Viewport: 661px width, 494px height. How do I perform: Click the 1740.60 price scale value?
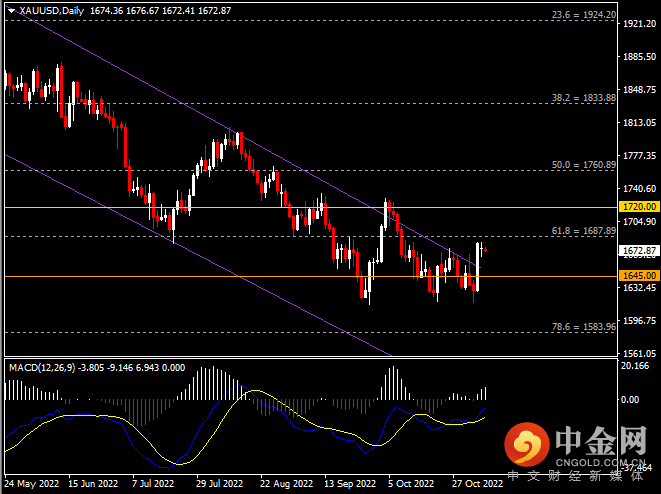(x=640, y=188)
